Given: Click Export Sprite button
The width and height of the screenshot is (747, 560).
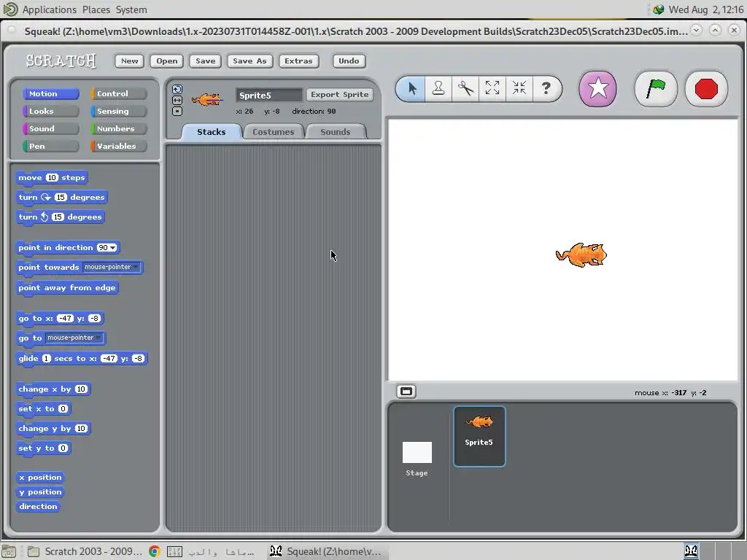Looking at the screenshot, I should click(340, 94).
